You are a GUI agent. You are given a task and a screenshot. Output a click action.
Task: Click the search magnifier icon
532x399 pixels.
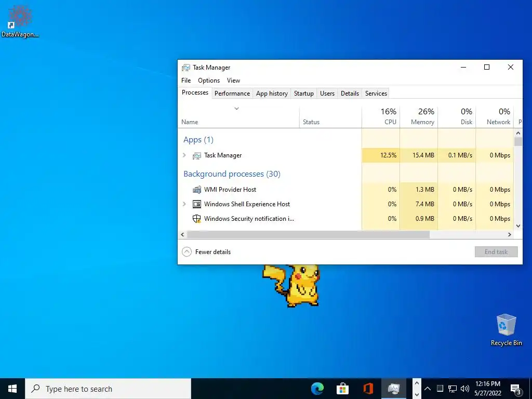coord(35,389)
